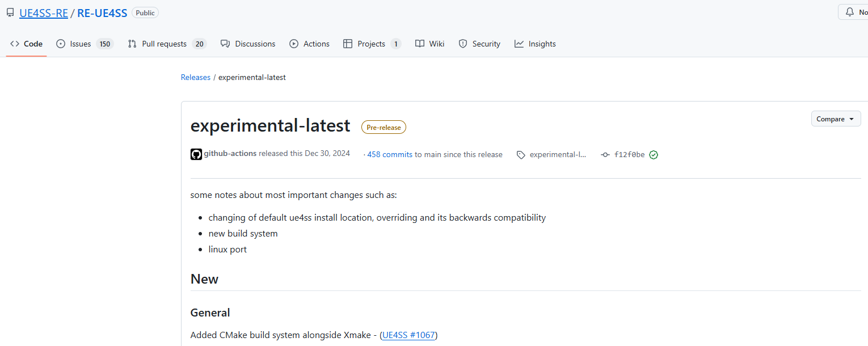Viewport: 868px width, 346px height.
Task: Open the Projects tab
Action: pos(372,44)
